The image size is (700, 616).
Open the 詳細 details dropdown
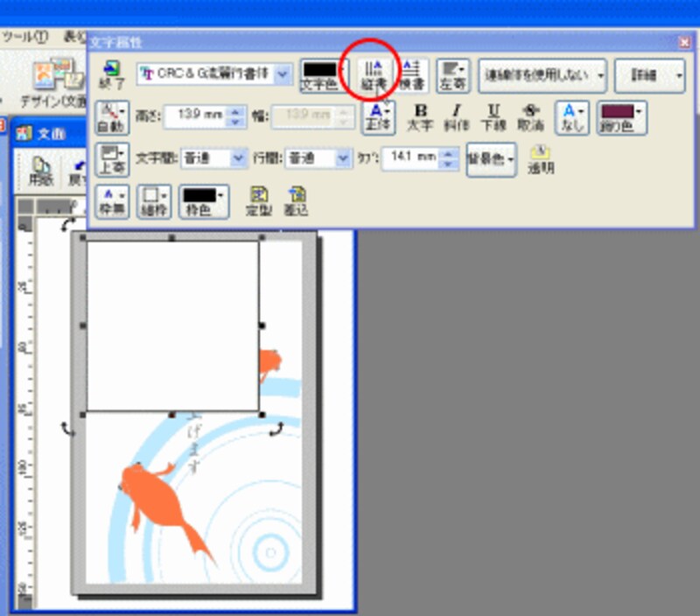tap(649, 76)
